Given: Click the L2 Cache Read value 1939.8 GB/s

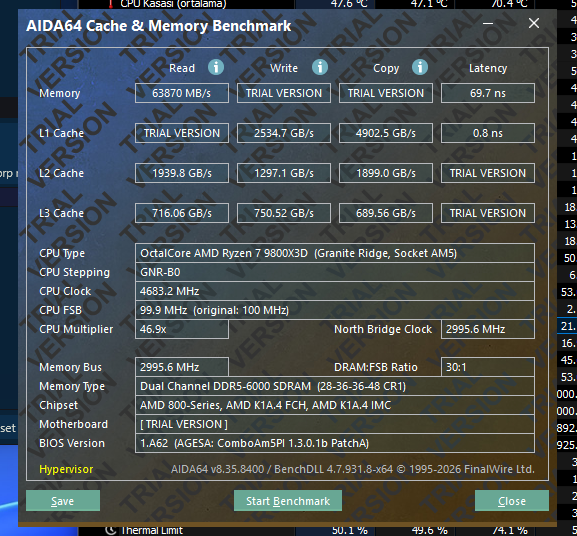Looking at the screenshot, I should coord(182,173).
